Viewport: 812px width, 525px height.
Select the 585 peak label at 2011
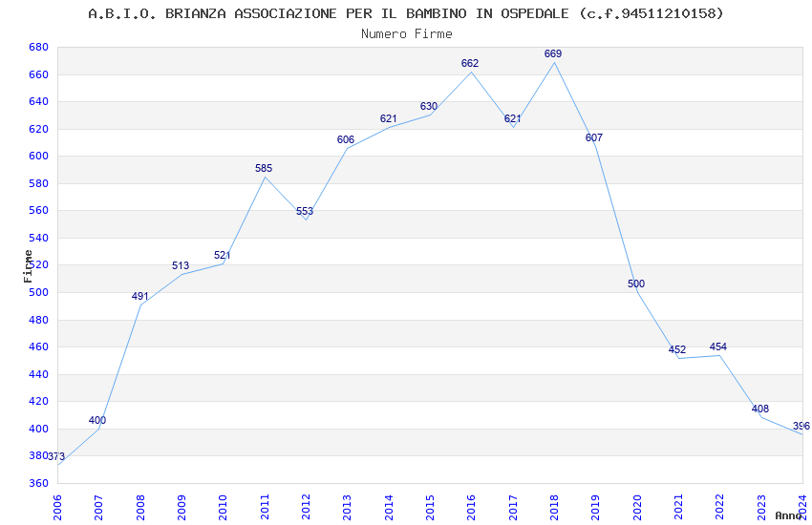tap(264, 169)
